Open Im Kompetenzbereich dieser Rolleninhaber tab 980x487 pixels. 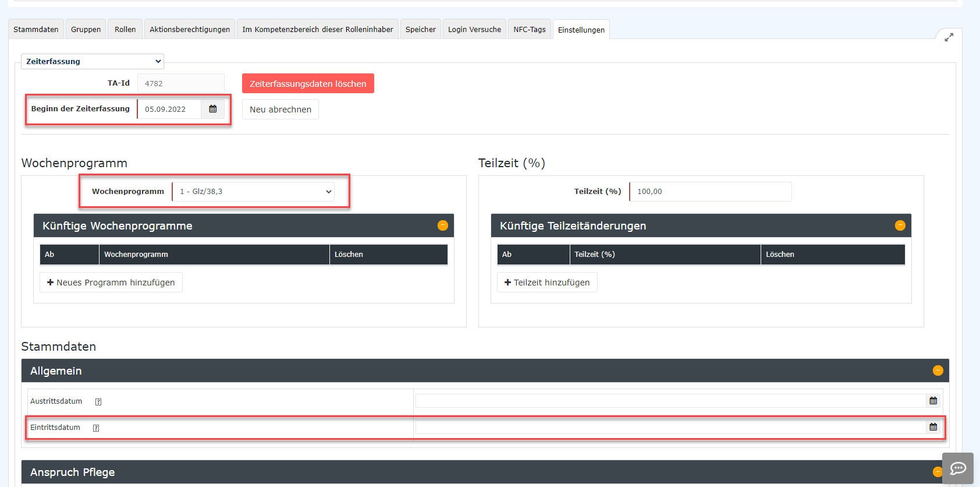pyautogui.click(x=318, y=29)
